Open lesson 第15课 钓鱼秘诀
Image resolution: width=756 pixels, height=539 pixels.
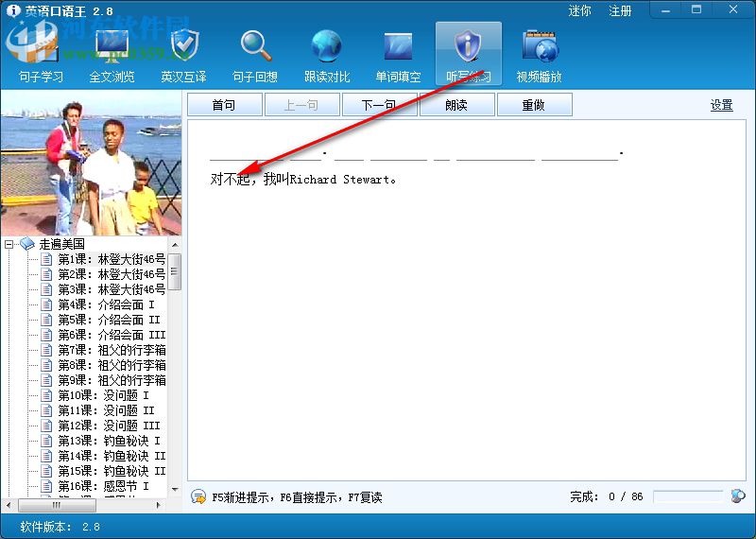tap(112, 471)
